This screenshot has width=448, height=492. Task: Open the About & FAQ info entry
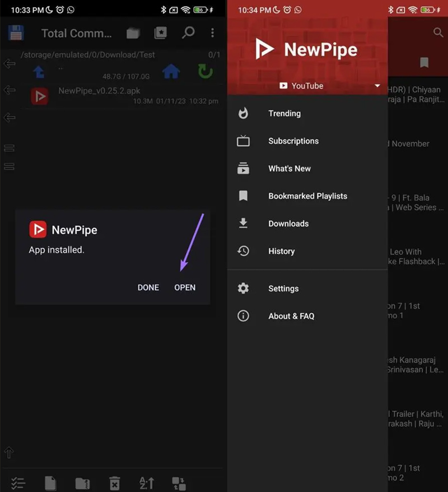point(291,316)
